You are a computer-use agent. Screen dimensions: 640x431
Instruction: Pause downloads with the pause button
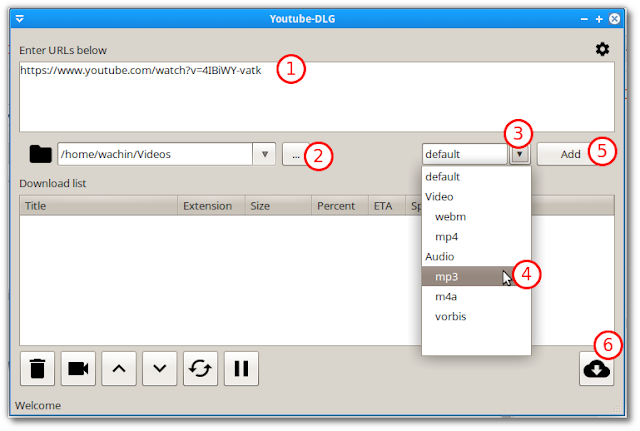pyautogui.click(x=241, y=369)
